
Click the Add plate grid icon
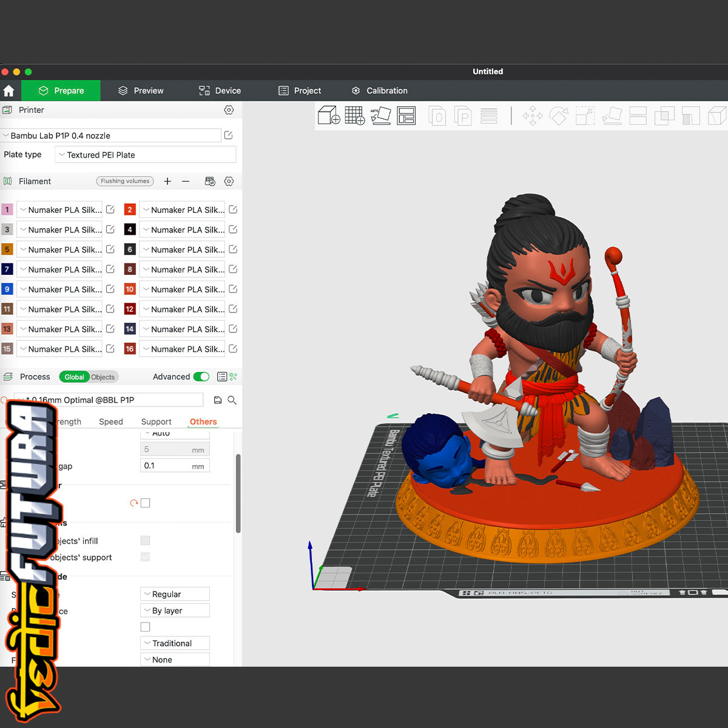pyautogui.click(x=355, y=115)
